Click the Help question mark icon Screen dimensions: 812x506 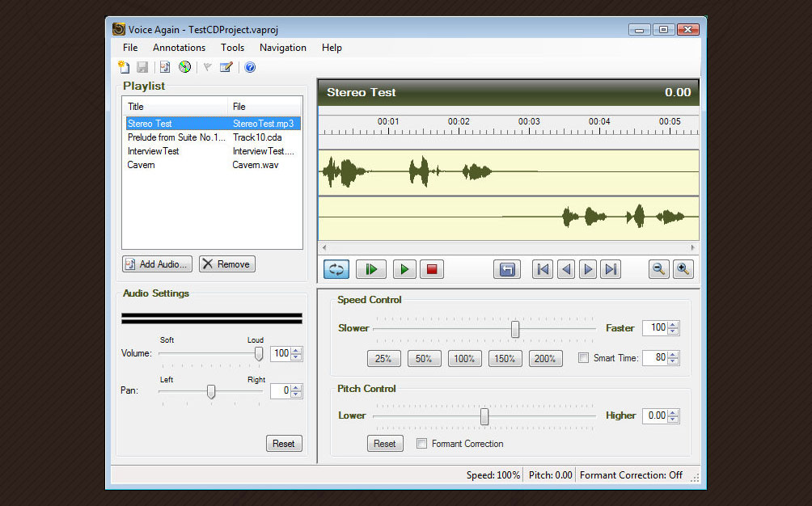tap(249, 67)
